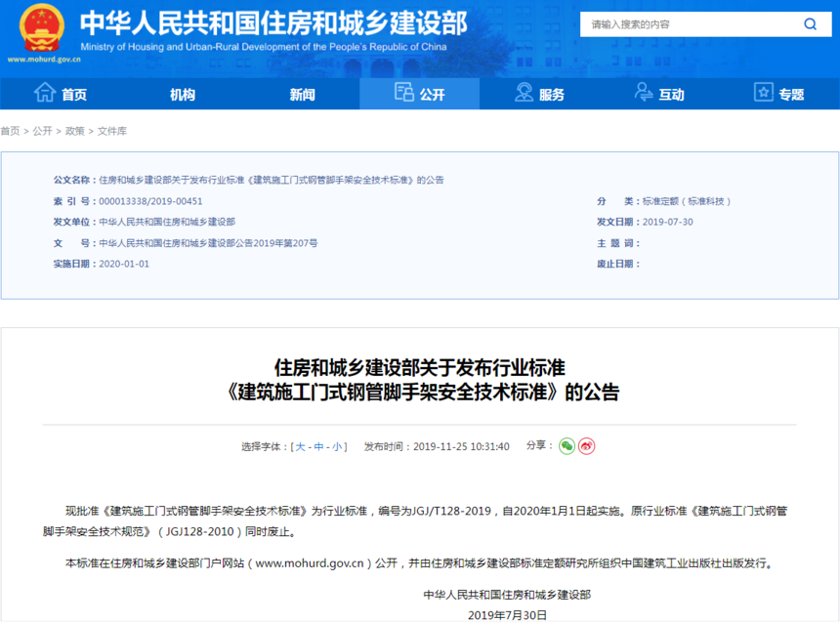Click the English ministry name subtitle
The image size is (840, 623).
(264, 47)
